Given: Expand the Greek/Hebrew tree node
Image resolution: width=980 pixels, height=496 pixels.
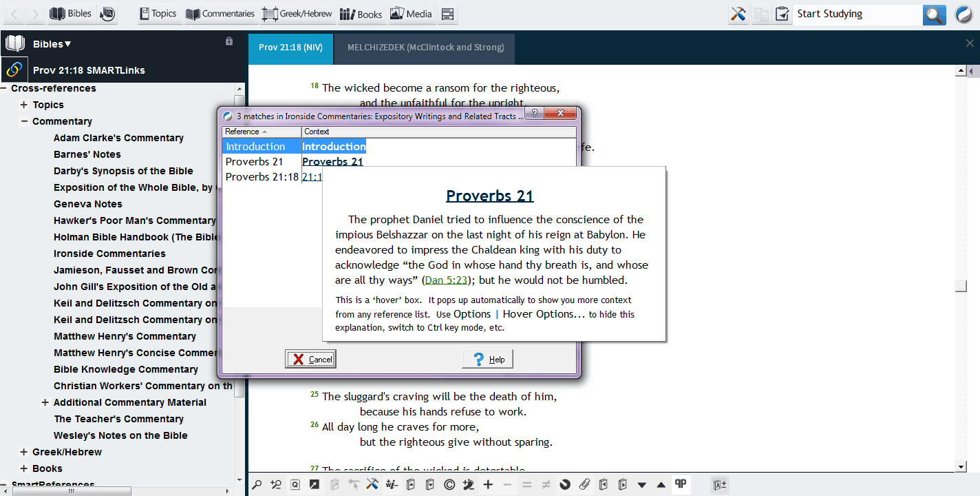Looking at the screenshot, I should click(x=24, y=452).
